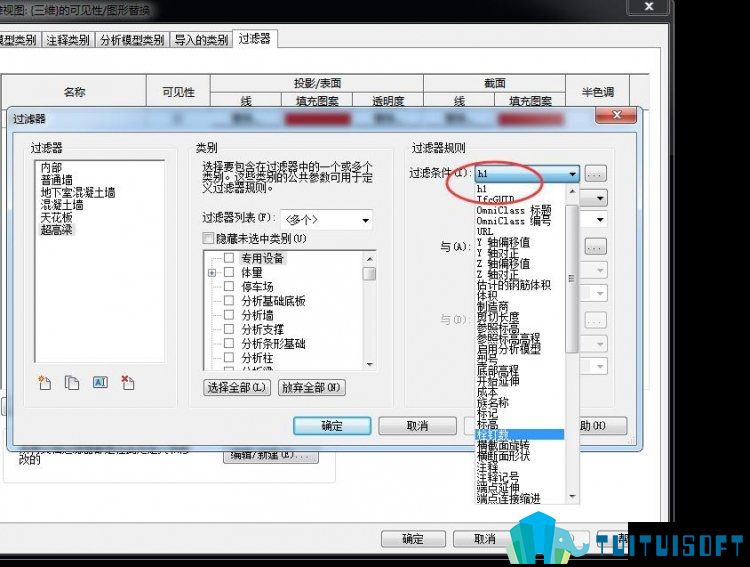Click the ... button beside 过滤条件
This screenshot has height=567, width=750.
(596, 174)
